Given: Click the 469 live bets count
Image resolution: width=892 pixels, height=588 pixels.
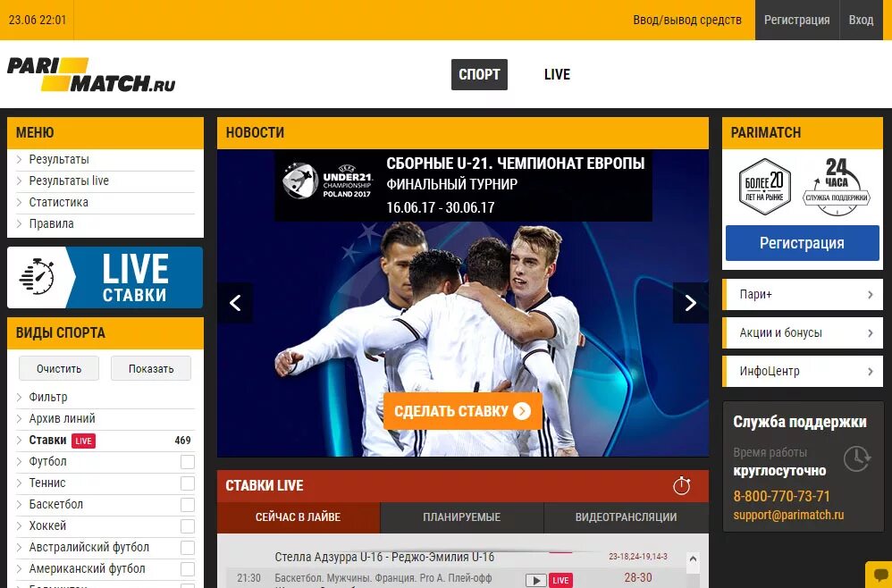Looking at the screenshot, I should pos(182,441).
